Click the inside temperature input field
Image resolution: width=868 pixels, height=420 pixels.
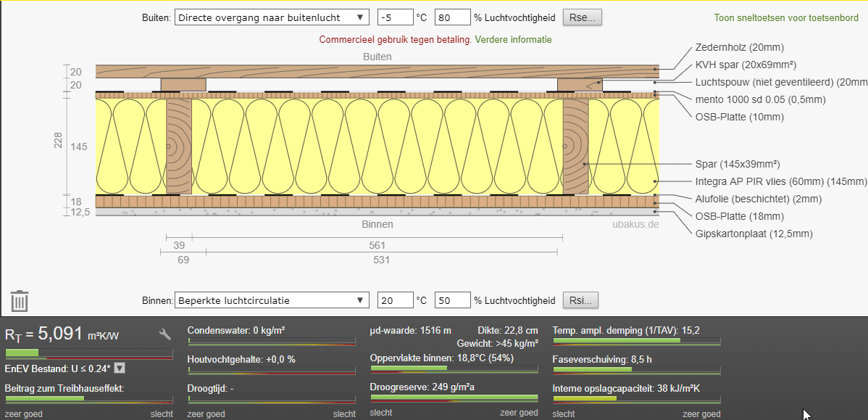click(394, 300)
